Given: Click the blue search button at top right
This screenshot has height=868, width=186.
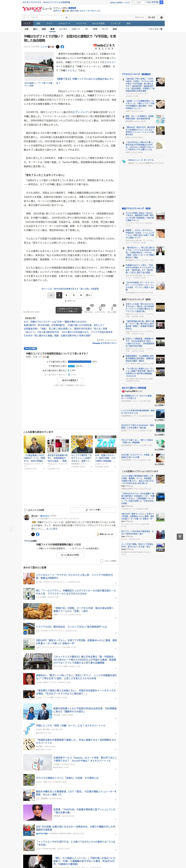Looking at the screenshot, I should coord(161,2).
